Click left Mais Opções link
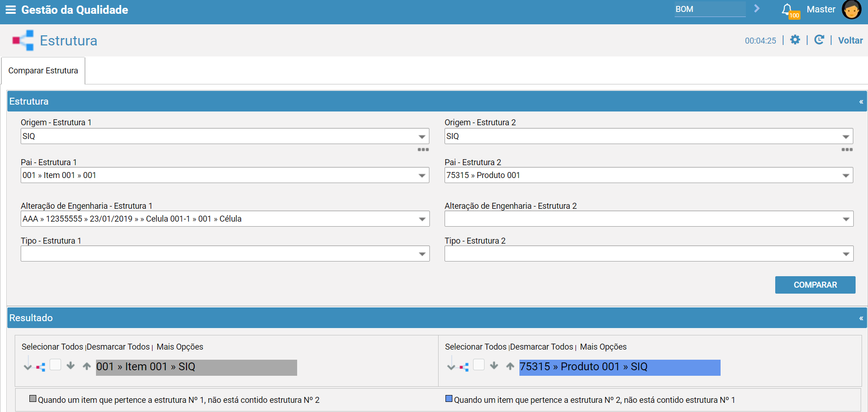Screen dimensions: 868x412 click(x=180, y=347)
